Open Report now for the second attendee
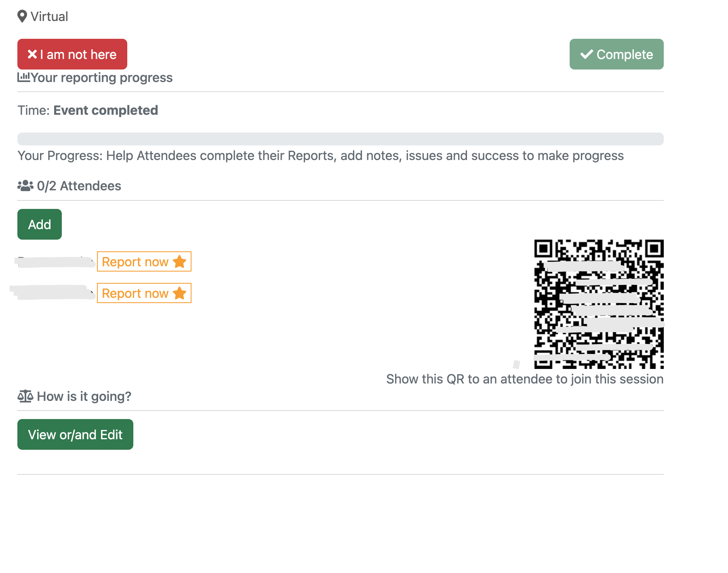The image size is (728, 573). (144, 293)
